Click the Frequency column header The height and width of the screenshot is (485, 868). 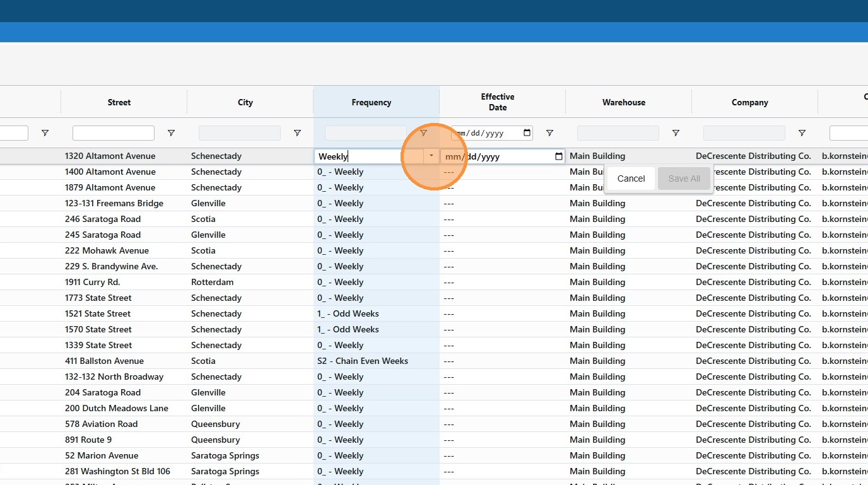click(x=371, y=102)
